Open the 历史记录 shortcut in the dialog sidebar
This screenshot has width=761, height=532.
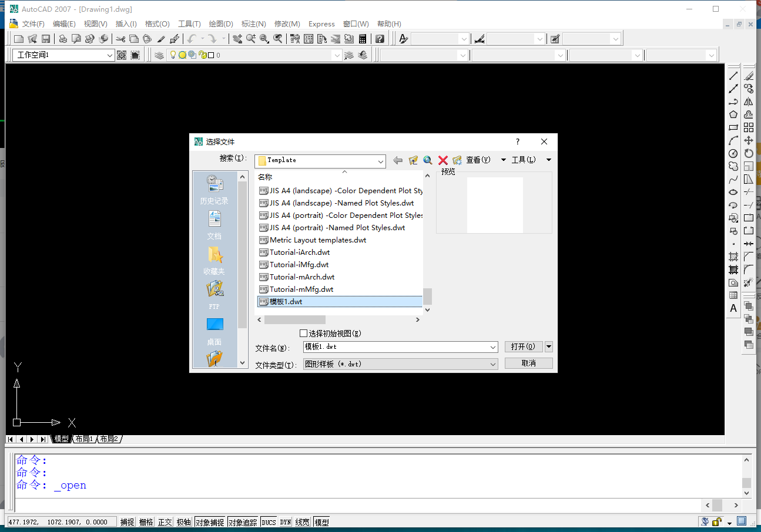point(214,189)
